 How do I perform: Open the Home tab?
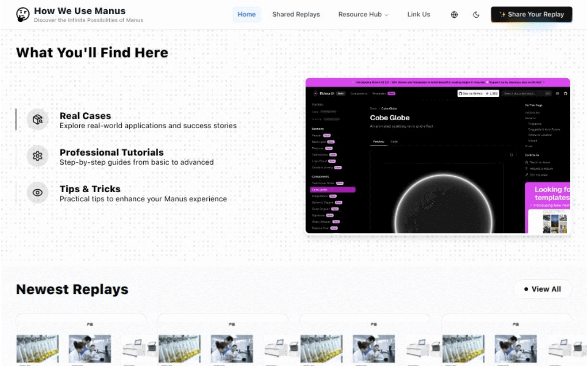(246, 15)
